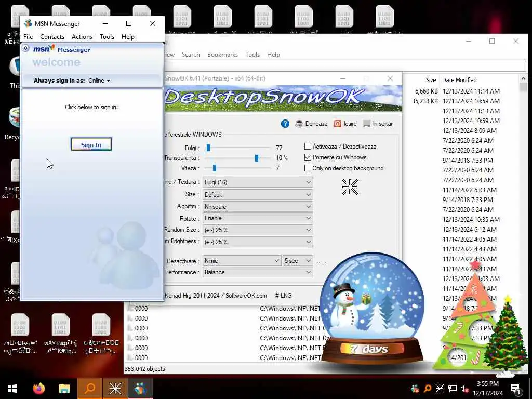The height and width of the screenshot is (399, 532).
Task: Click the MSN Messenger icon in system tray
Action: (x=415, y=389)
